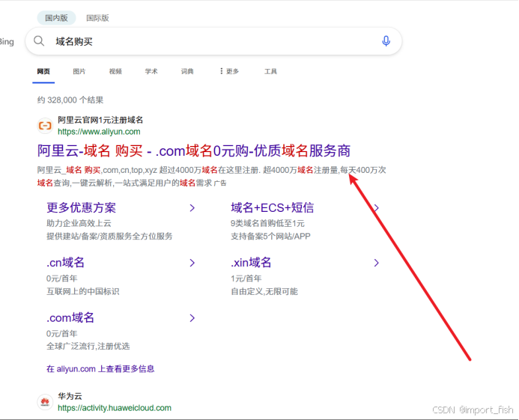Open the .cn域名 sublink
The height and width of the screenshot is (420, 519).
[66, 263]
